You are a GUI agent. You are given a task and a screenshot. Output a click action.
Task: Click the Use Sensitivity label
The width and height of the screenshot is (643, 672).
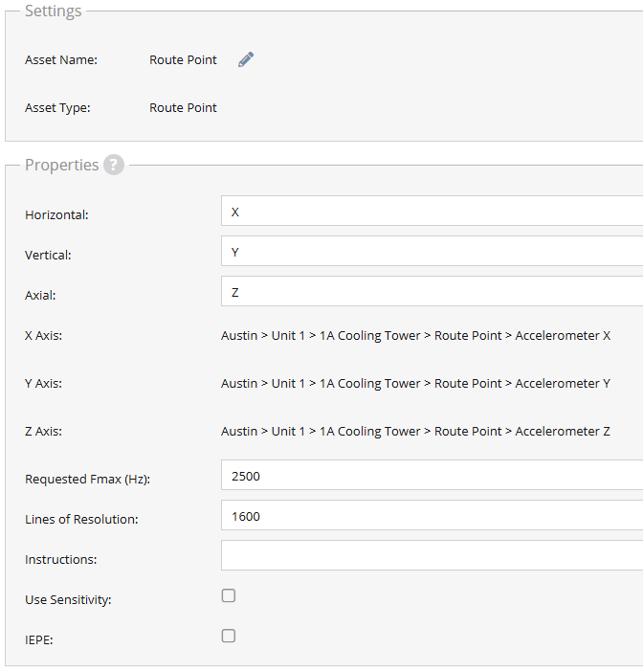click(x=68, y=599)
